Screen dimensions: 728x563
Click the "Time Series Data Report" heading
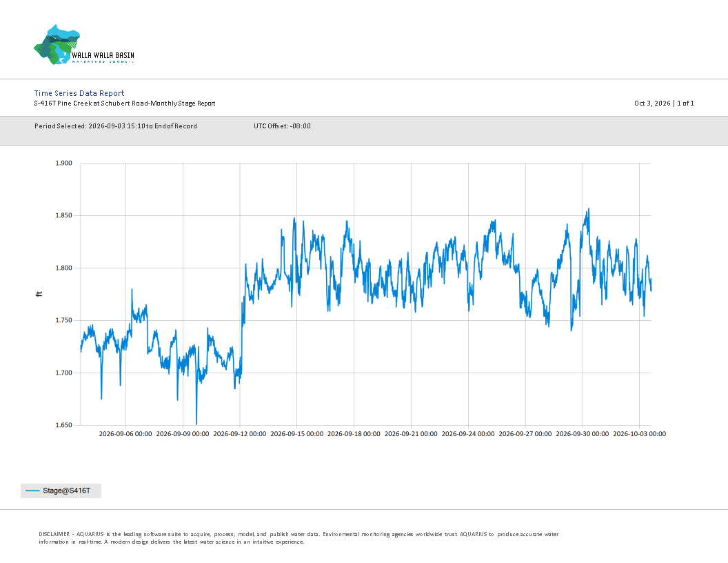(x=79, y=93)
